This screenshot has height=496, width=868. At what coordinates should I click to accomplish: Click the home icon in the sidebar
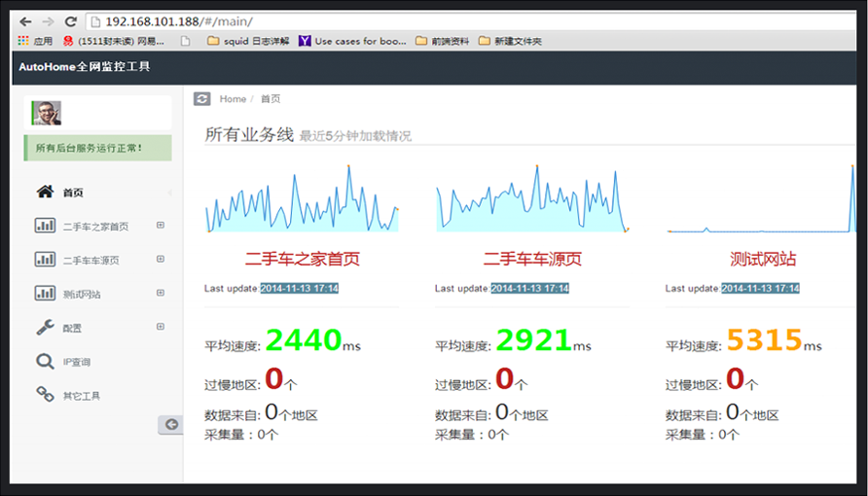tap(45, 192)
